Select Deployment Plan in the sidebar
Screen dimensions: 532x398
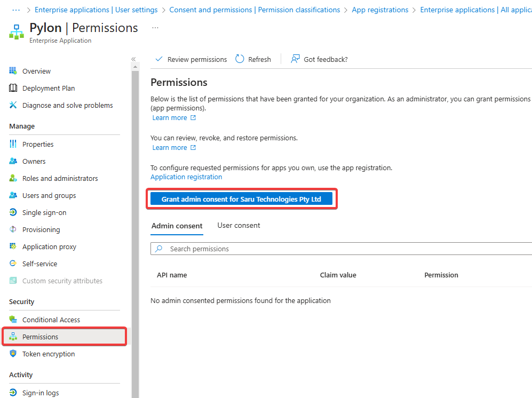[x=47, y=88]
